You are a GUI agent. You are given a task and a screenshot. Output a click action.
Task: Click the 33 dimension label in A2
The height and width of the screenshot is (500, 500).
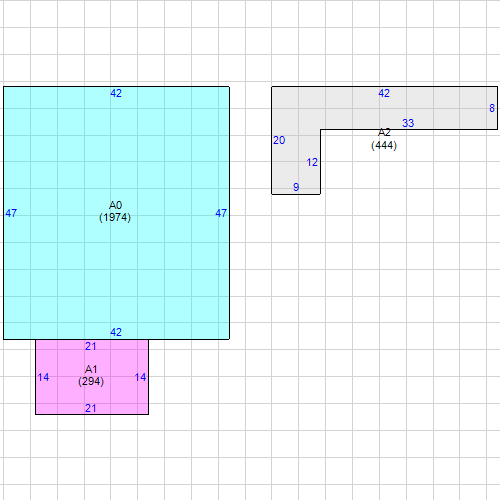tap(408, 123)
